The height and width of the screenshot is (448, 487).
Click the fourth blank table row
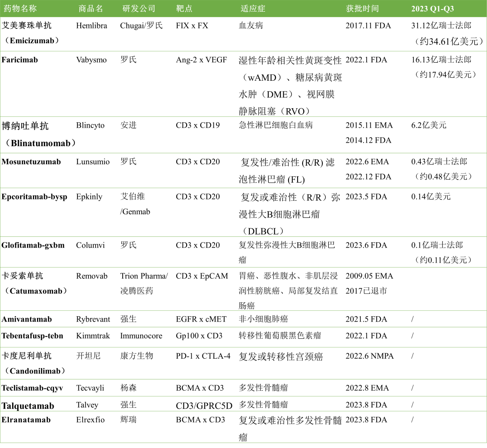[243, 171]
